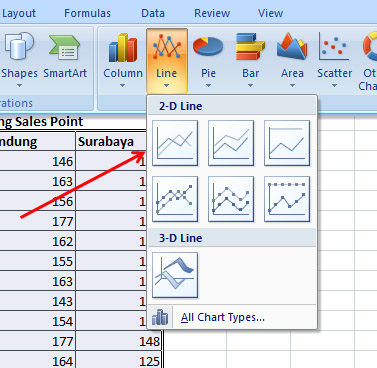
Task: Choose the basic 2-D Line chart
Action: pos(175,143)
